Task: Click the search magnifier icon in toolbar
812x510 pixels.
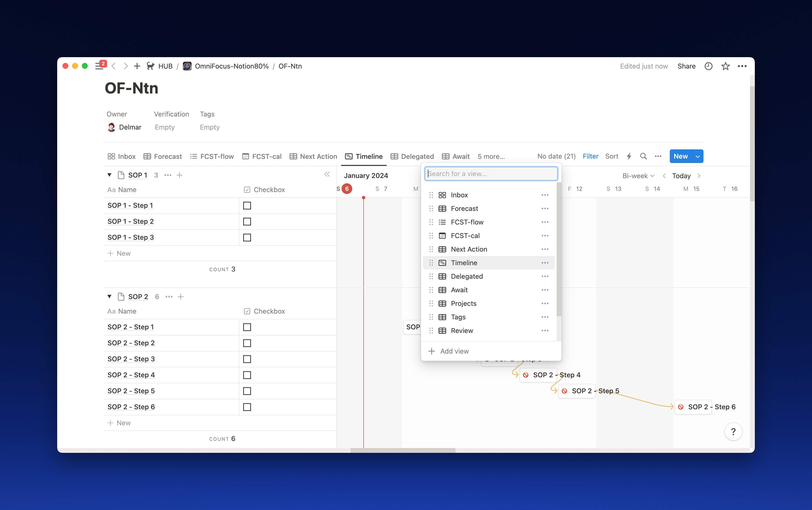Action: click(x=643, y=156)
